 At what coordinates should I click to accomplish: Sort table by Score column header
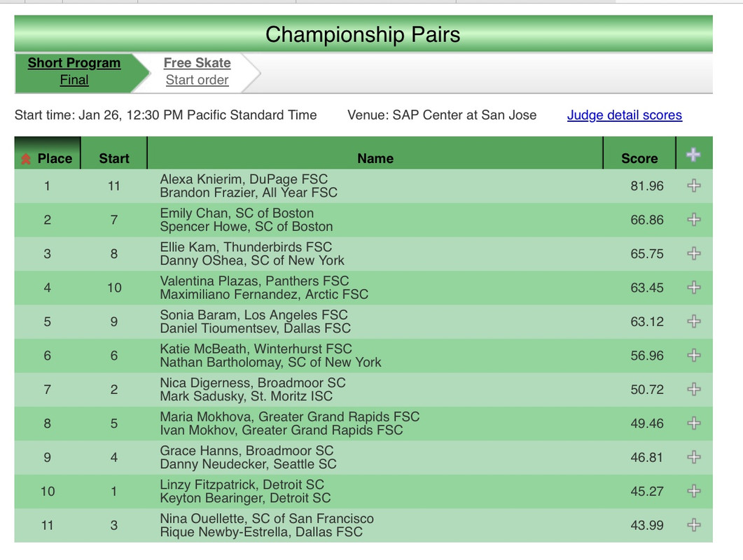639,159
